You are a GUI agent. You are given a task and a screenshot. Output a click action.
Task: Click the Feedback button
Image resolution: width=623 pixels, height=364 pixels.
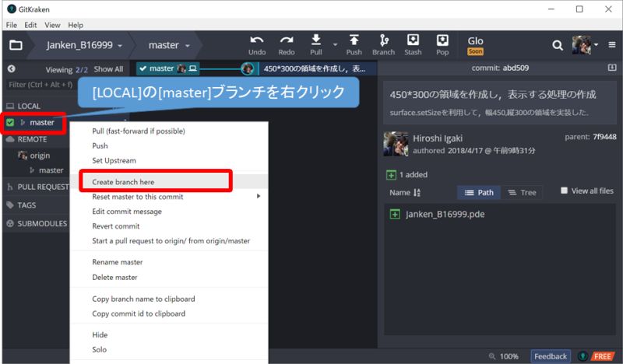coord(551,356)
